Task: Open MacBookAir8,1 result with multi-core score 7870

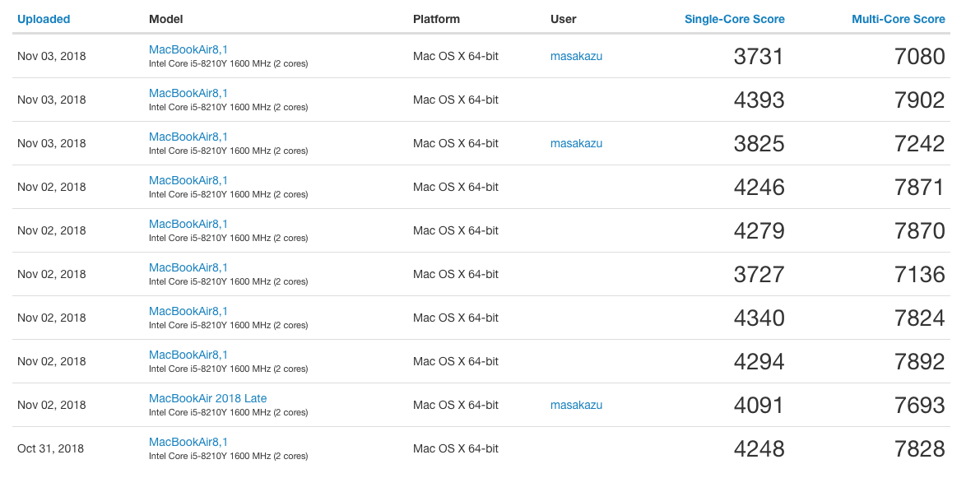Action: (x=188, y=224)
